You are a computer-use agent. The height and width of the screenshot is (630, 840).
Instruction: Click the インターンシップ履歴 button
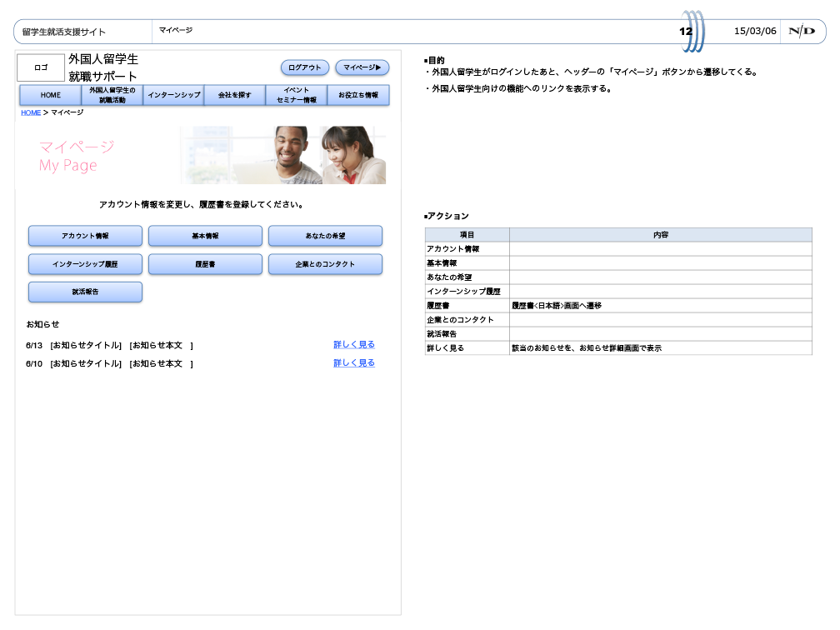pyautogui.click(x=85, y=264)
